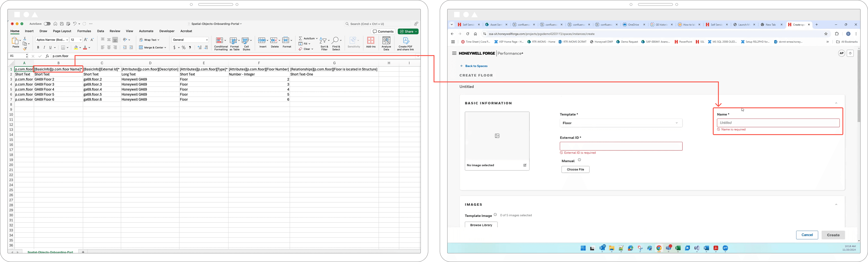Click the Name input field in the form
The height and width of the screenshot is (262, 868).
[778, 123]
